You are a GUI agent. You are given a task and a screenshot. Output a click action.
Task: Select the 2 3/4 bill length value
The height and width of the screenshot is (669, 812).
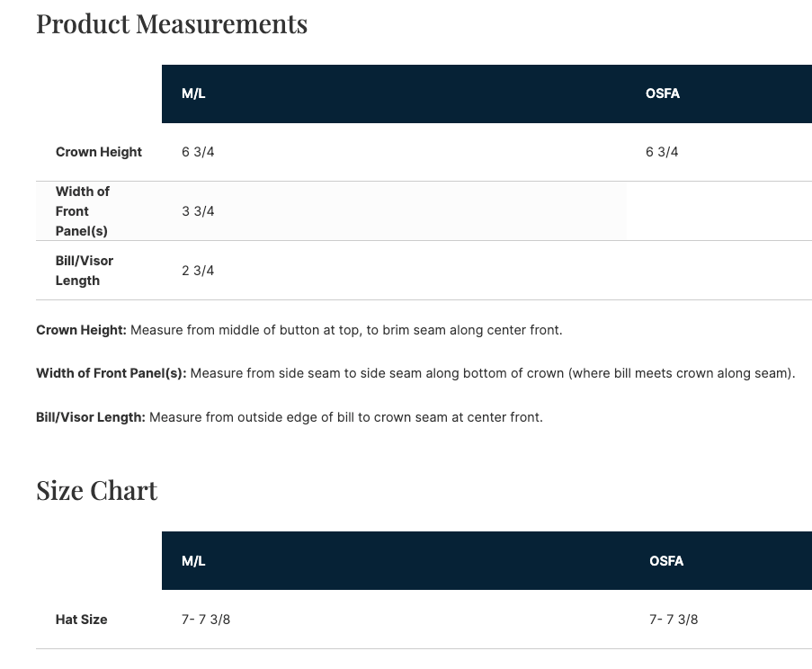pos(198,271)
